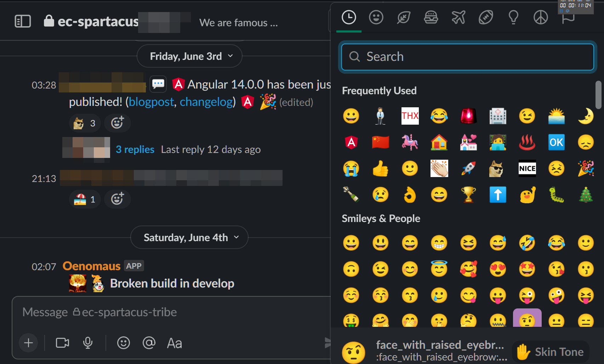Open the Skin Tone selector

(551, 352)
